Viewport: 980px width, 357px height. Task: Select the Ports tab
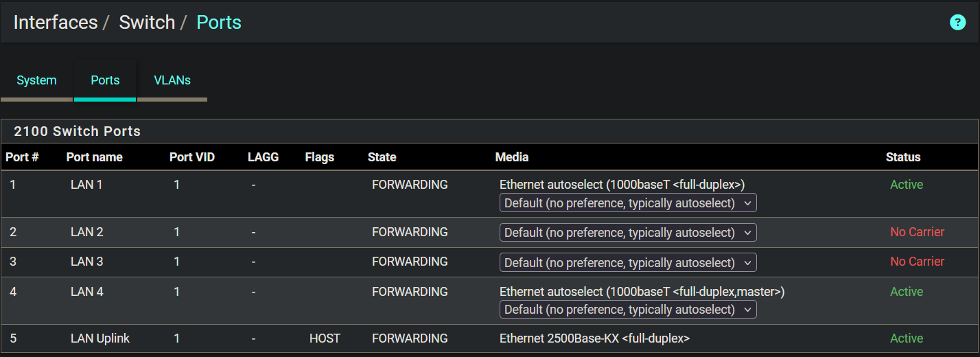point(105,80)
